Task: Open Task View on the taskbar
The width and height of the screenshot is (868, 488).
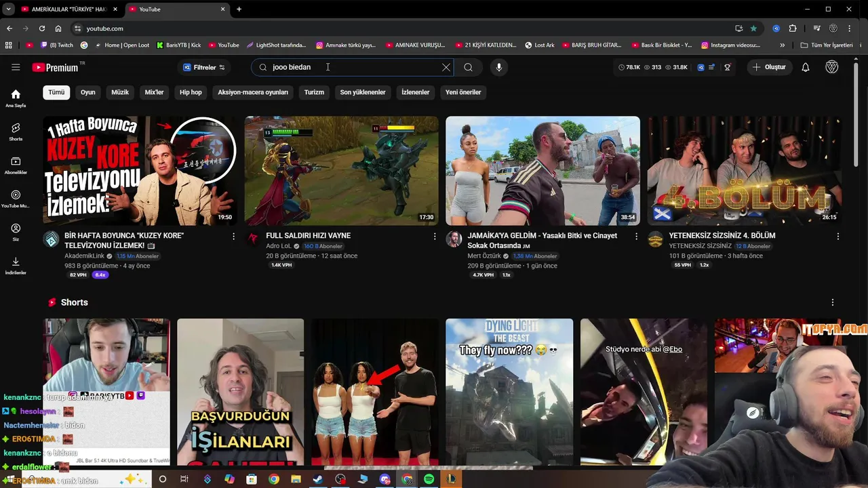Action: click(184, 479)
